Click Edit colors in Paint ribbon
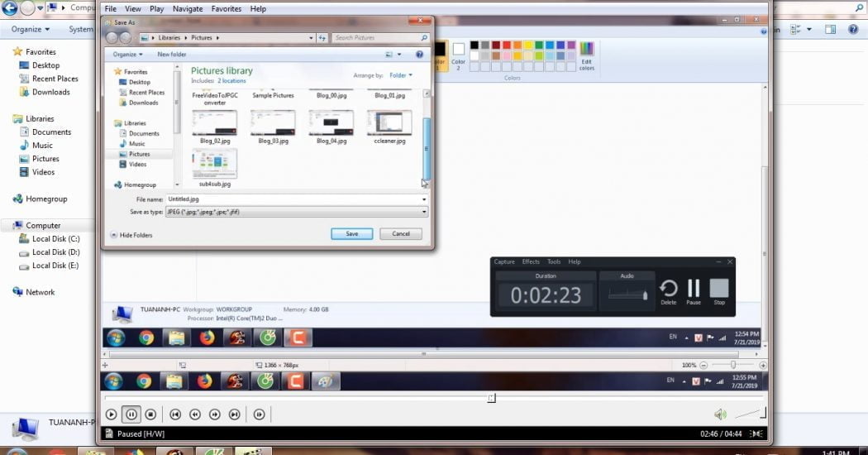Screen dimensions: 868x455 click(587, 56)
